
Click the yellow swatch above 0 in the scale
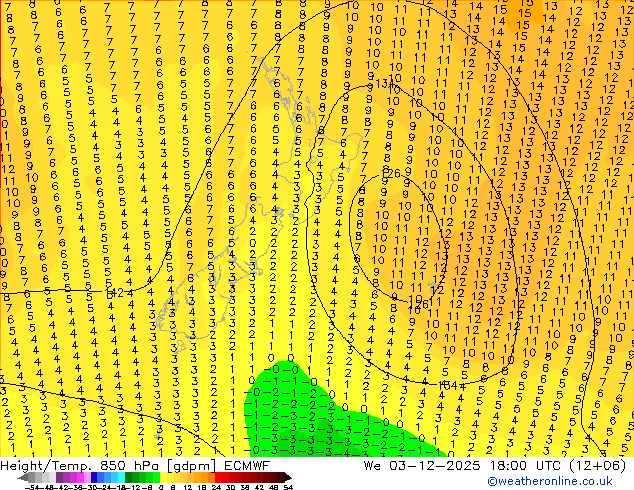click(164, 477)
